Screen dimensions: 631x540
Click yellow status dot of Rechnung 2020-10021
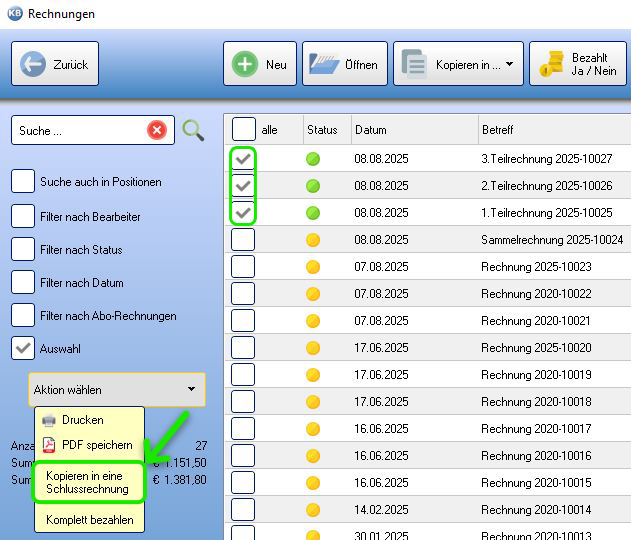[313, 321]
